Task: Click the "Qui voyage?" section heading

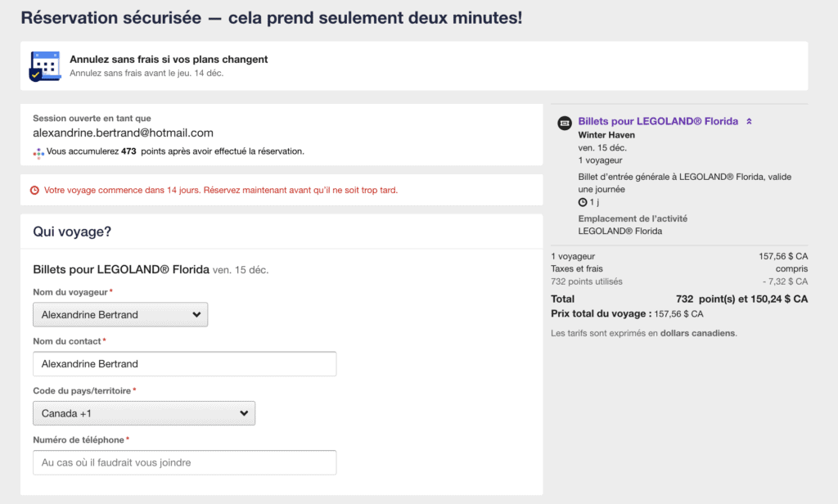Action: [x=69, y=232]
